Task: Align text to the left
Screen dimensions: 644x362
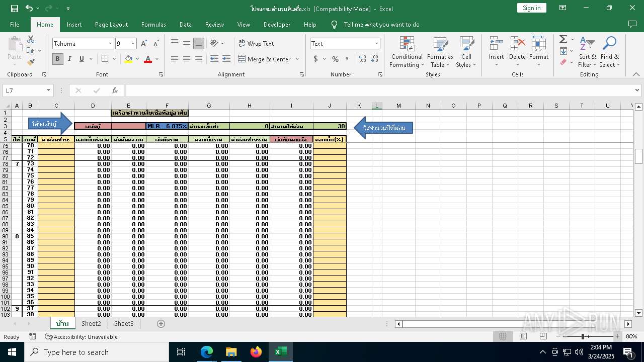Action: tap(175, 59)
